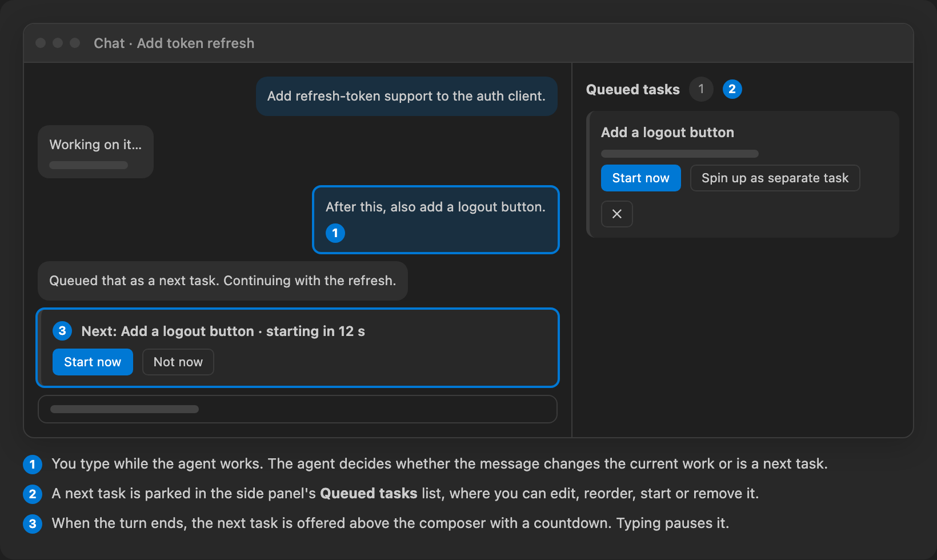Click Start now in the Queued tasks panel
Screen dimensions: 937x560
[640, 178]
